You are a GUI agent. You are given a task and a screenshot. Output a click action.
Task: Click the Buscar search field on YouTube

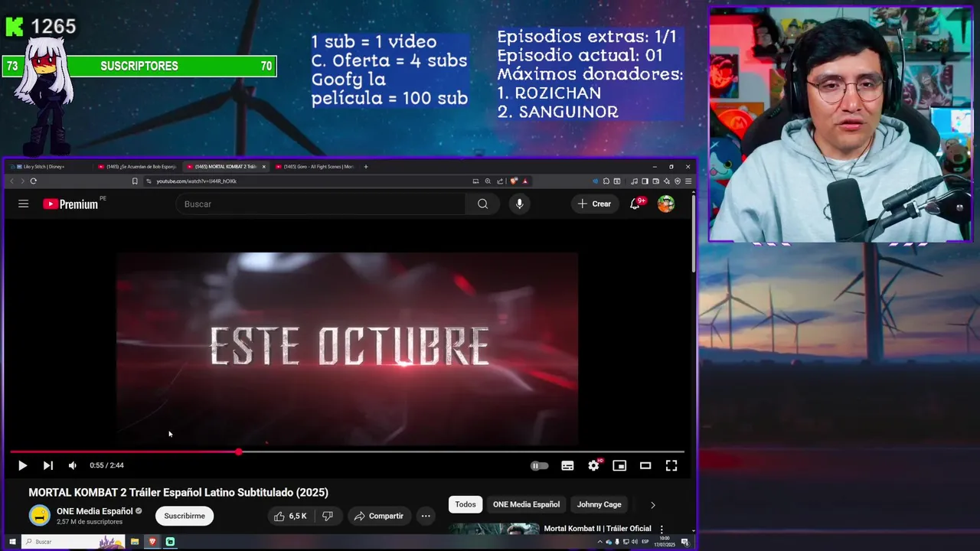[x=322, y=204]
